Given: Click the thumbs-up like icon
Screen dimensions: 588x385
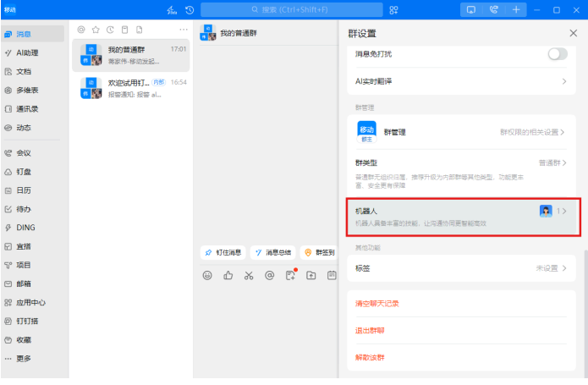Looking at the screenshot, I should tap(228, 275).
